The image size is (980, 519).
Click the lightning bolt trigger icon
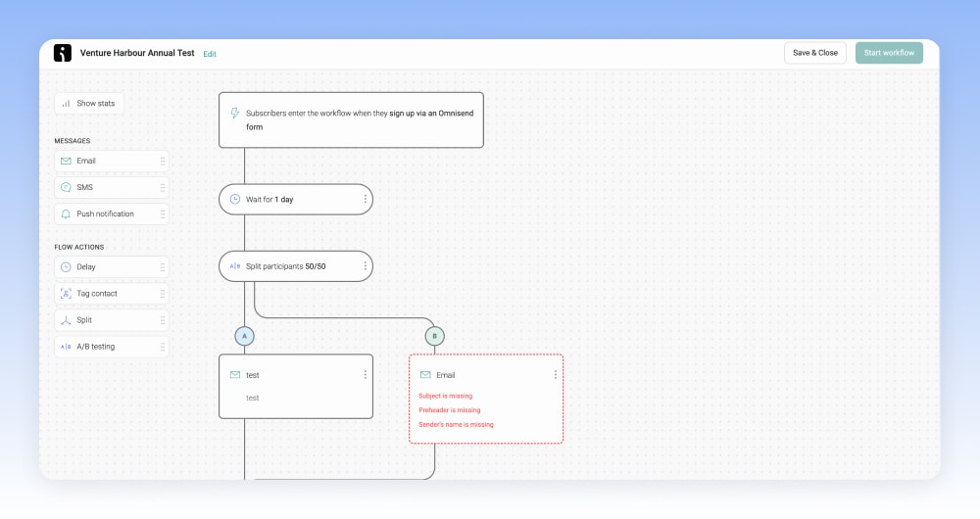click(235, 113)
